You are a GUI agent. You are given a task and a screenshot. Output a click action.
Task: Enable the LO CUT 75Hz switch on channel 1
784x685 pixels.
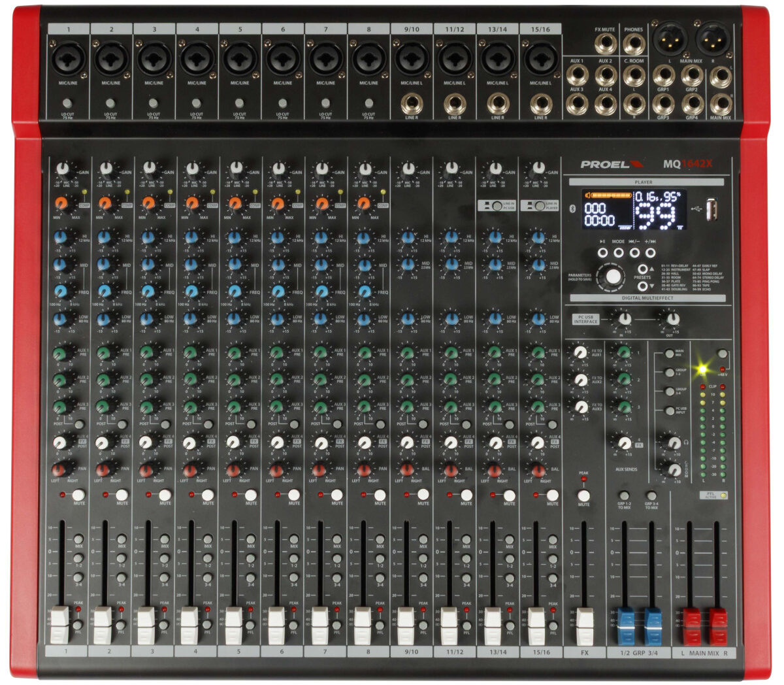[67, 103]
